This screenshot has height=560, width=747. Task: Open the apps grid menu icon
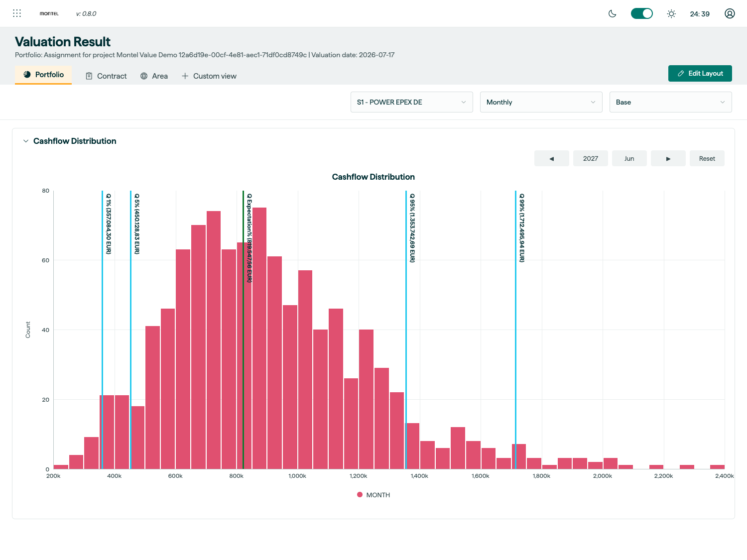coord(17,13)
